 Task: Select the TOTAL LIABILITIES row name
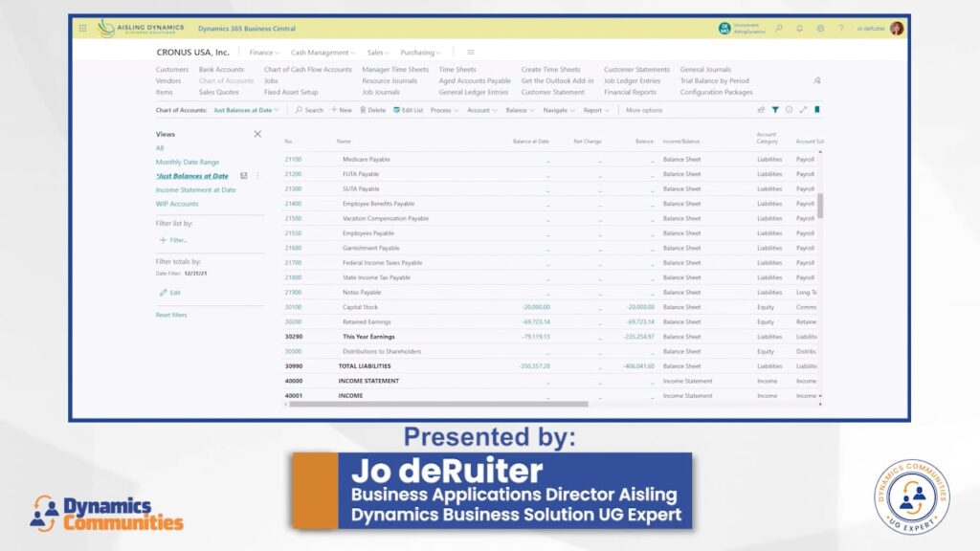point(365,366)
